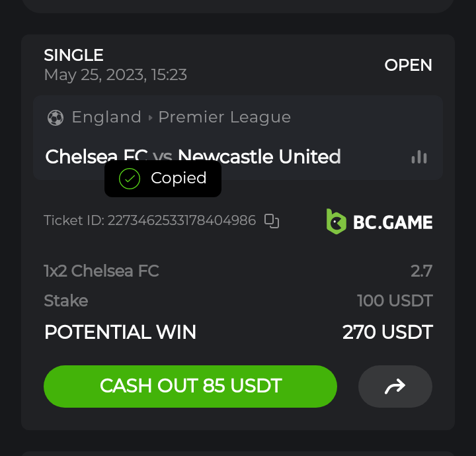This screenshot has height=456, width=476.
Task: Click the 270 USDT potential win amount
Action: coord(387,332)
